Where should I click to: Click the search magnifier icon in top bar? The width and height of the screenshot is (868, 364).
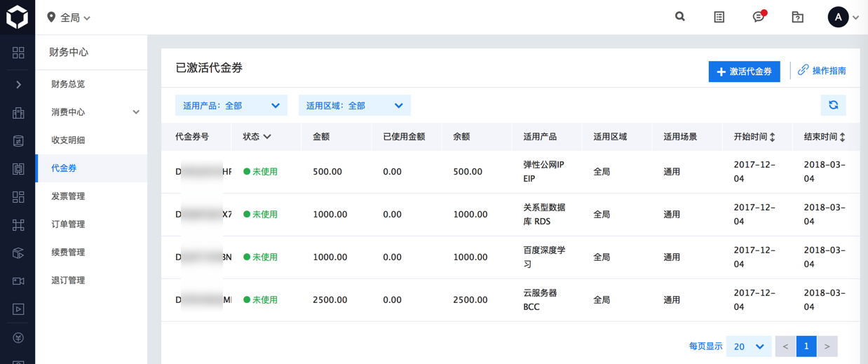680,17
